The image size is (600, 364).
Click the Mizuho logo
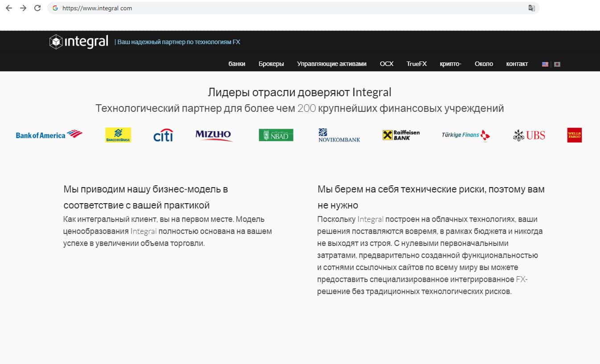point(214,135)
